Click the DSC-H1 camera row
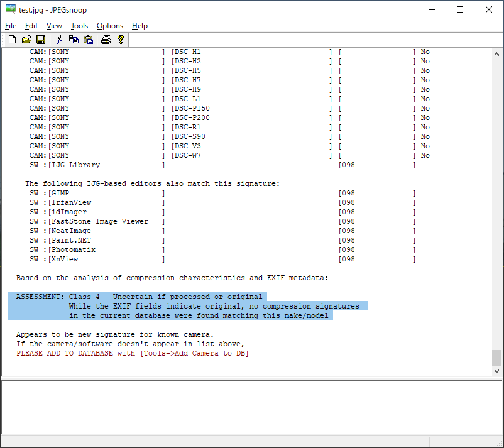 pyautogui.click(x=229, y=52)
